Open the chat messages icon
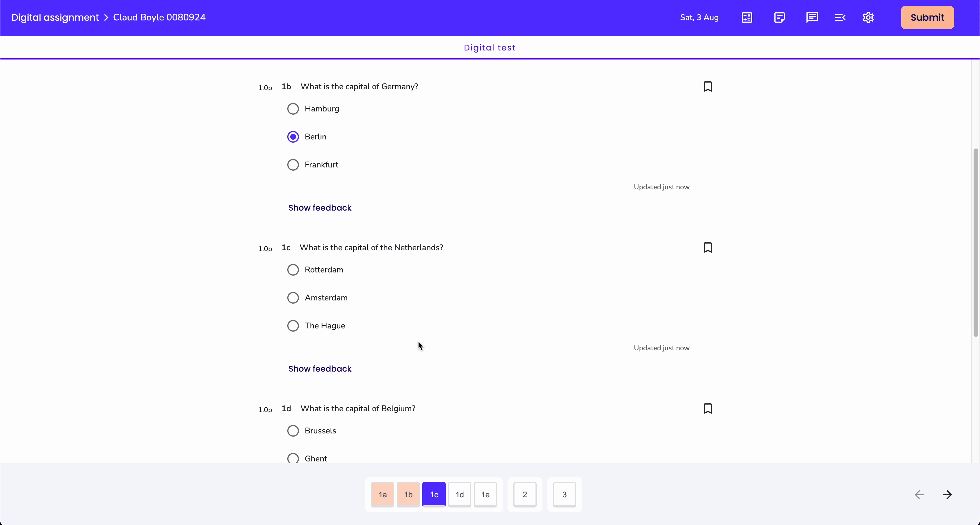 812,17
